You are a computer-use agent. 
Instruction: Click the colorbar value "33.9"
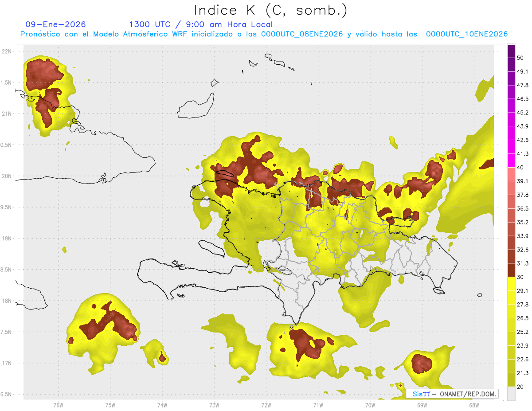coord(523,236)
